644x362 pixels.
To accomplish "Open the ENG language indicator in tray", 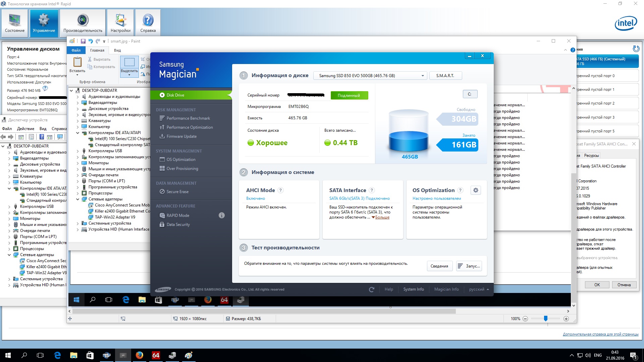I will click(598, 355).
